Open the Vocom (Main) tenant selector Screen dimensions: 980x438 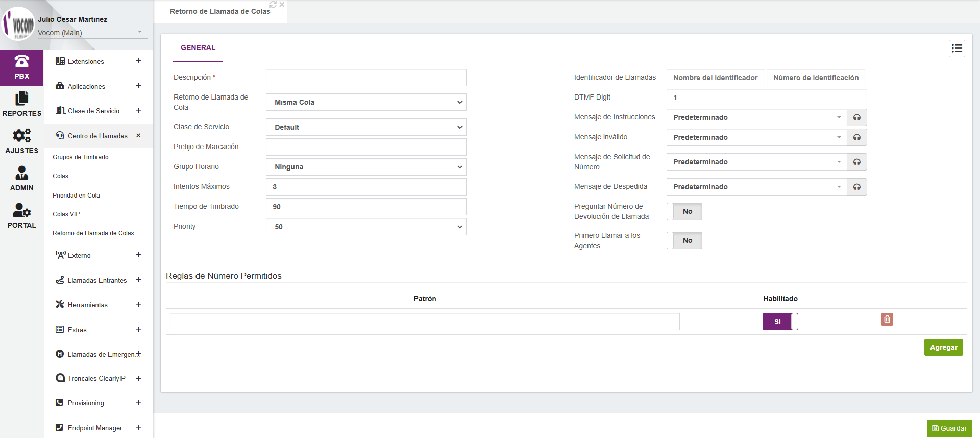92,33
